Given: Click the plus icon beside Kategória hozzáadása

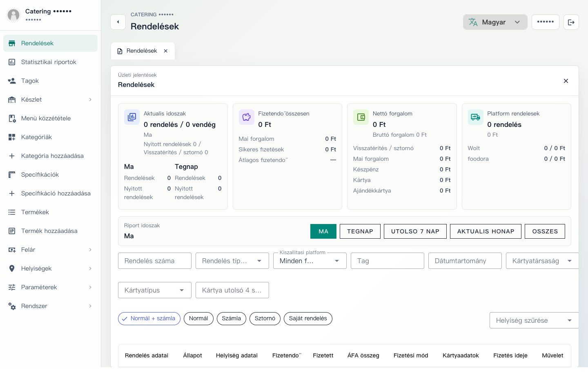Looking at the screenshot, I should (x=12, y=156).
